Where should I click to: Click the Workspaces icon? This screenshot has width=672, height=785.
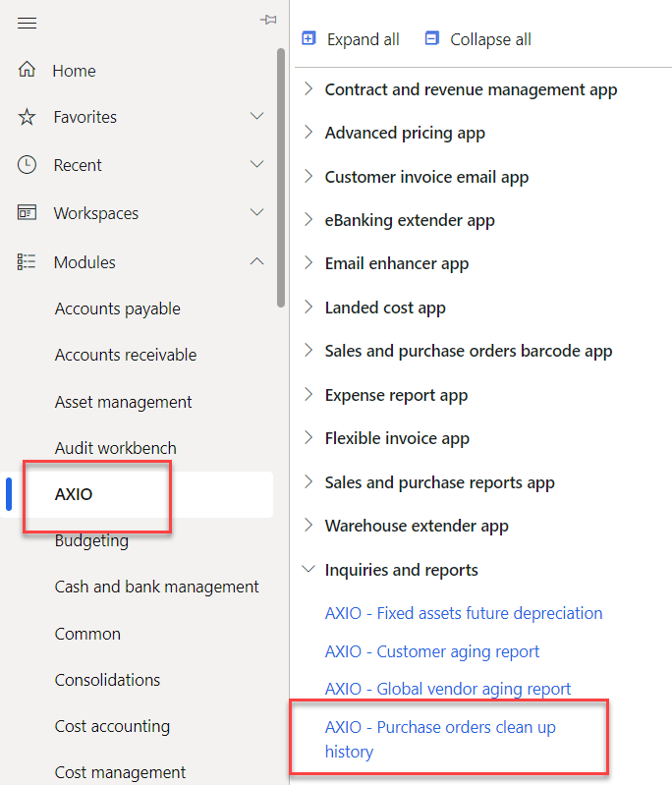point(27,212)
